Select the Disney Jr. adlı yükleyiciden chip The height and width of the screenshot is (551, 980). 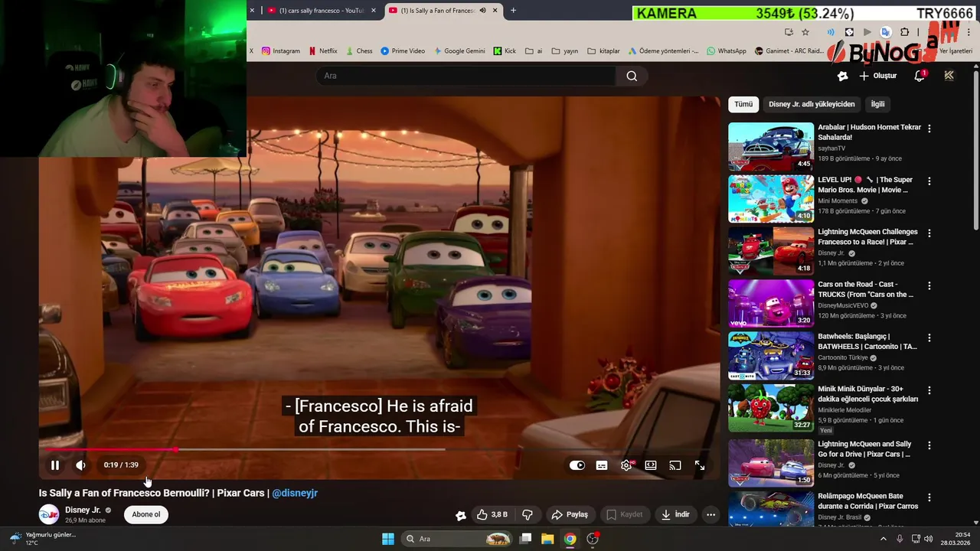tap(812, 104)
